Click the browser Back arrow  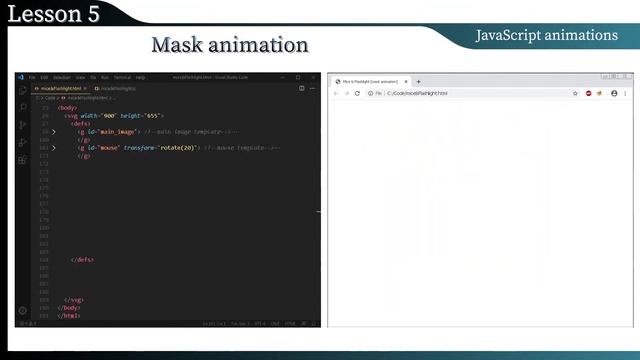tap(336, 93)
